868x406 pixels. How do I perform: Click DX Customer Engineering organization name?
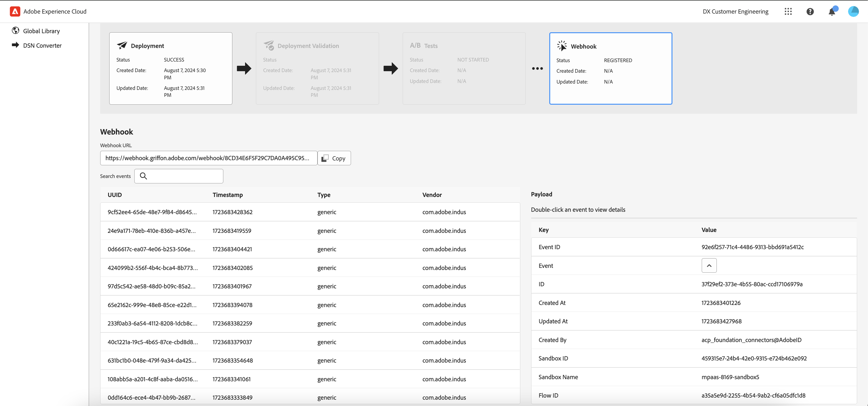coord(735,11)
